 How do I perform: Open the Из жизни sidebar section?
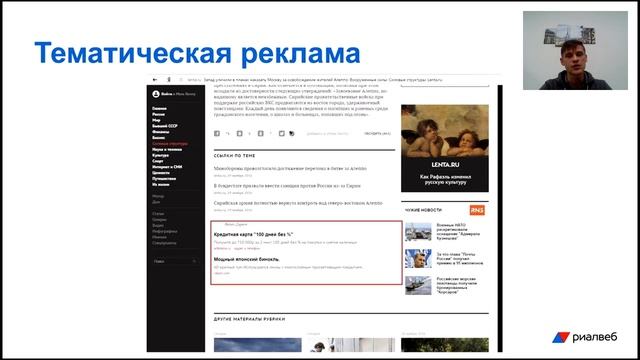(x=160, y=184)
